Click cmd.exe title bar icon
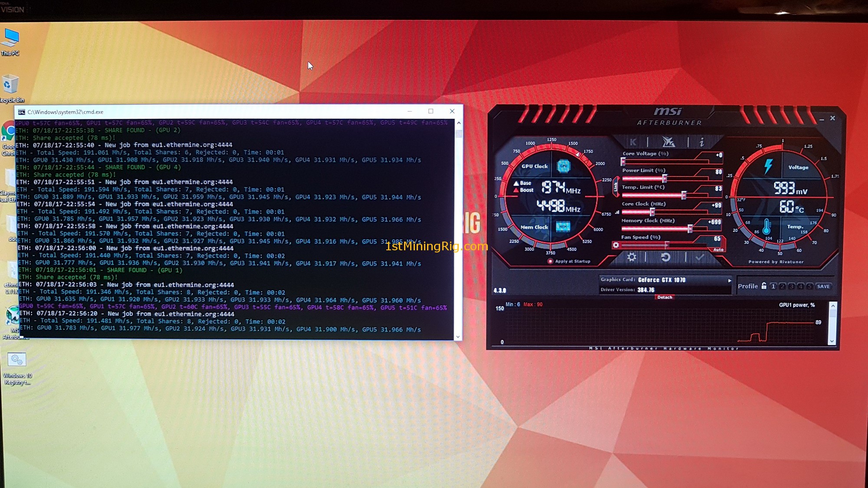 tap(21, 112)
